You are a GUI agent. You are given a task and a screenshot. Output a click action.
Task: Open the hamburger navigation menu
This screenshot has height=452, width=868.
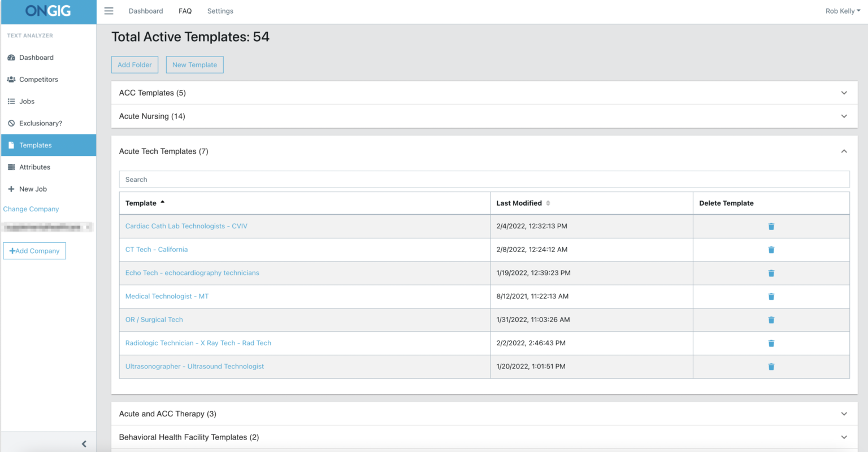pos(108,11)
